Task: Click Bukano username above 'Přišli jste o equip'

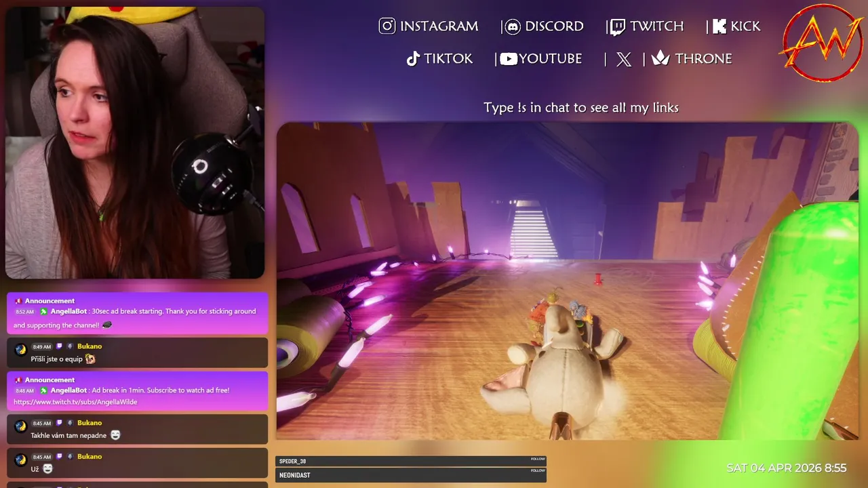Action: click(x=90, y=346)
